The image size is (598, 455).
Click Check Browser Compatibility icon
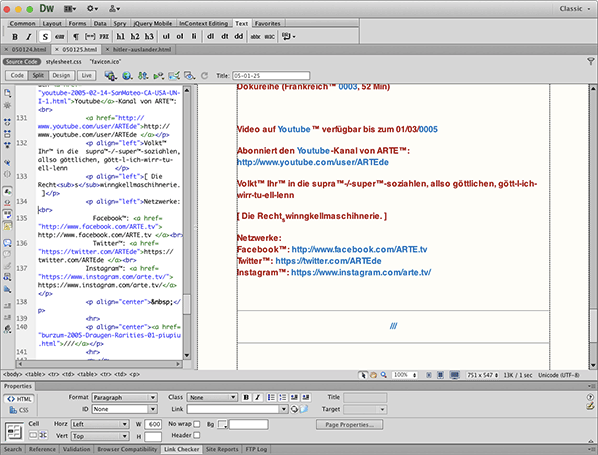coord(174,76)
